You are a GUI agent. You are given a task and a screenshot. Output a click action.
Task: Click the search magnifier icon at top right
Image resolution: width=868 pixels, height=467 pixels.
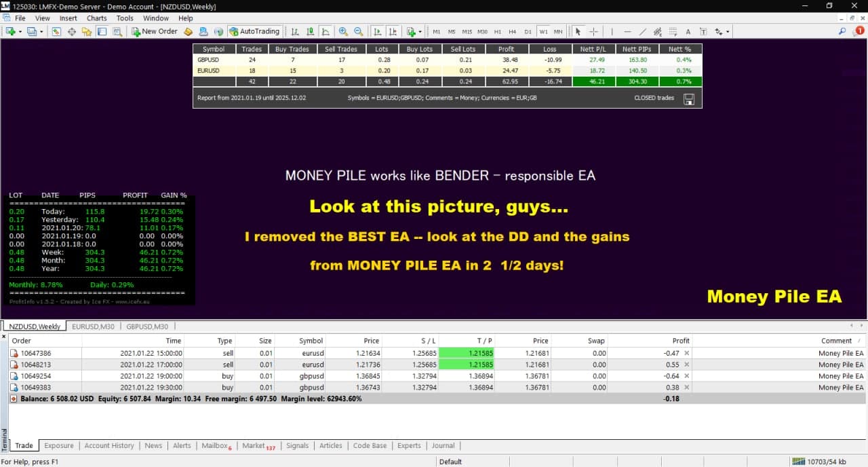pos(842,31)
